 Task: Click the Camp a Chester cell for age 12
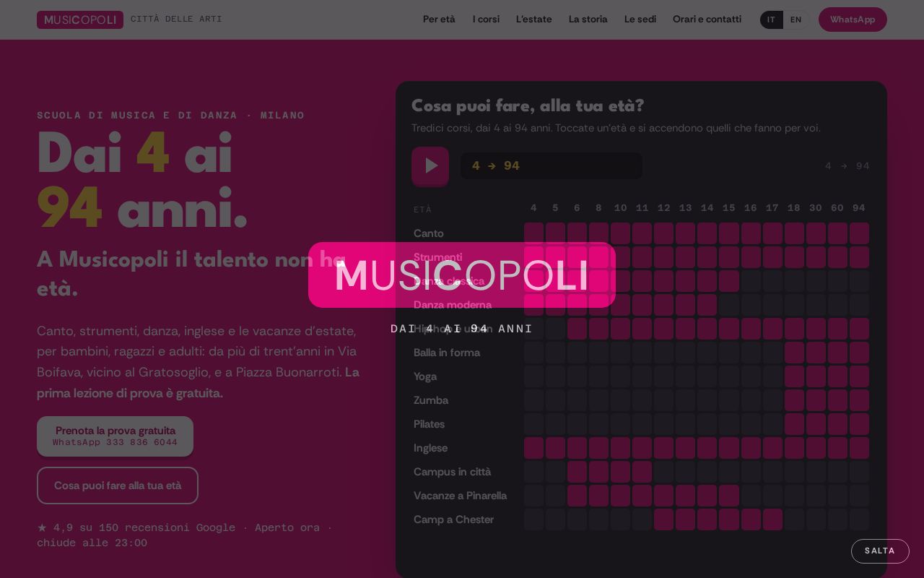pos(663,519)
